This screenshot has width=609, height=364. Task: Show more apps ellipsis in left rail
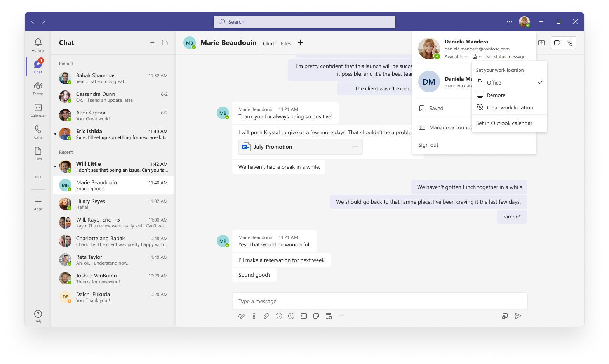[x=38, y=177]
